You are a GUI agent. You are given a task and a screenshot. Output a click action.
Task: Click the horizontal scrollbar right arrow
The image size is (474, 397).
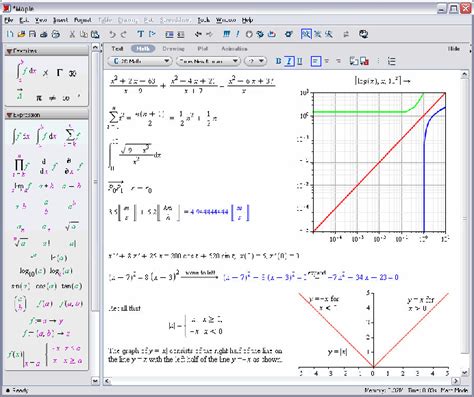(456, 381)
